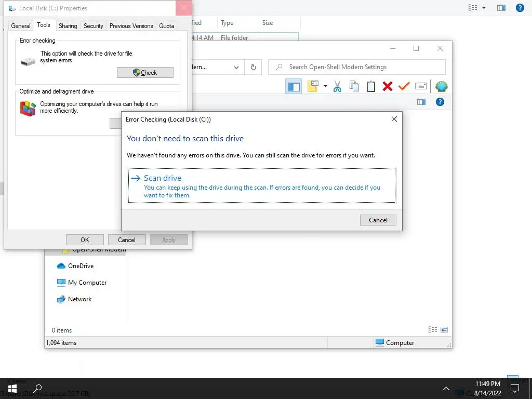This screenshot has height=399, width=532.
Task: Toggle the navigation pane icon in toolbar
Action: [294, 87]
